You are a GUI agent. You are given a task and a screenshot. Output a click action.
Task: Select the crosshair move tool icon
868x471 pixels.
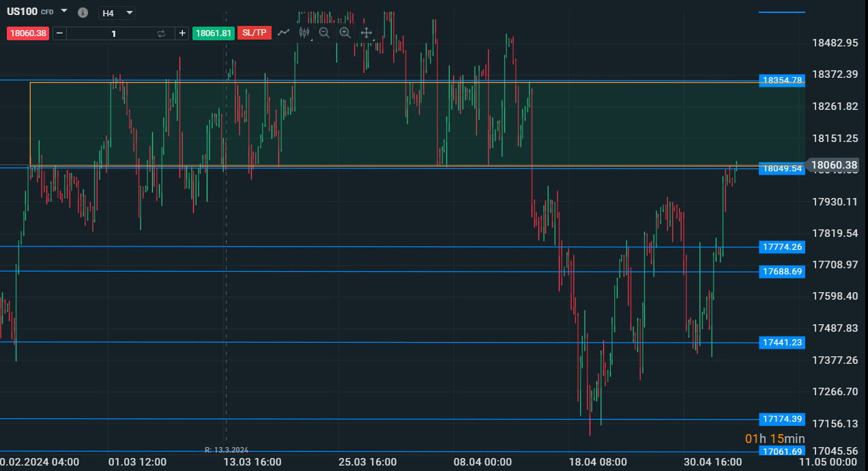[366, 32]
